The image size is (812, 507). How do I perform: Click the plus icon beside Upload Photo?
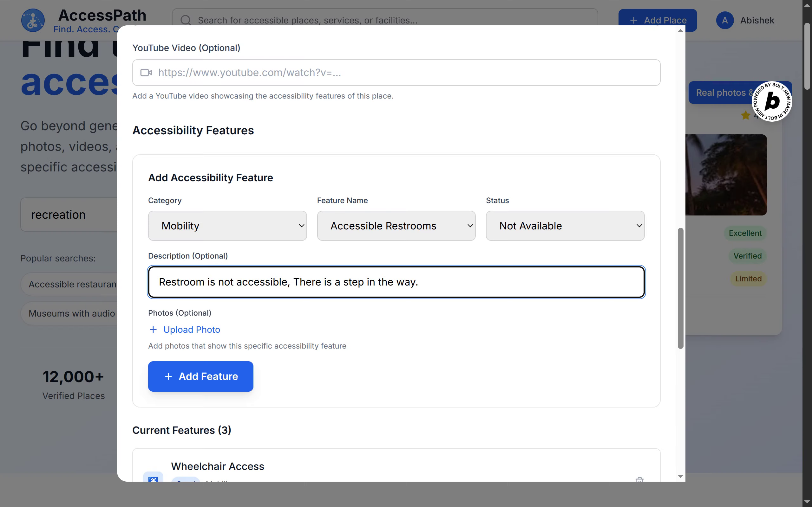pos(153,330)
